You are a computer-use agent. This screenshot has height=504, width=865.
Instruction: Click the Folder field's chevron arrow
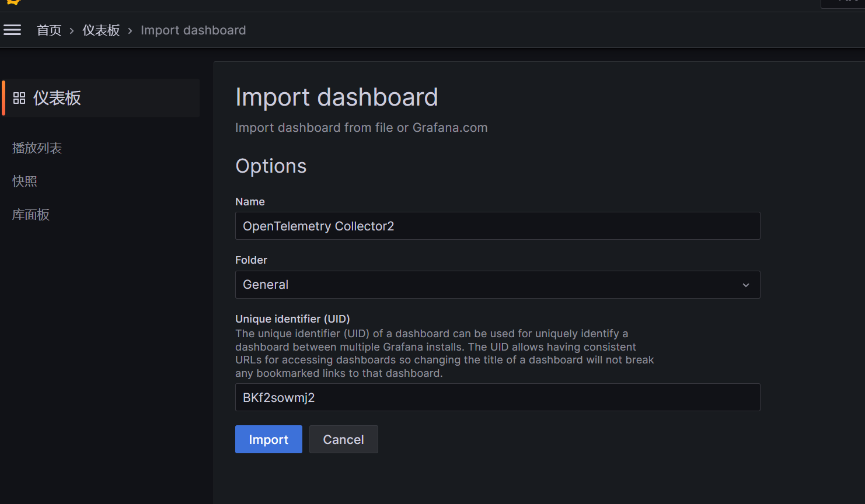[x=745, y=285]
